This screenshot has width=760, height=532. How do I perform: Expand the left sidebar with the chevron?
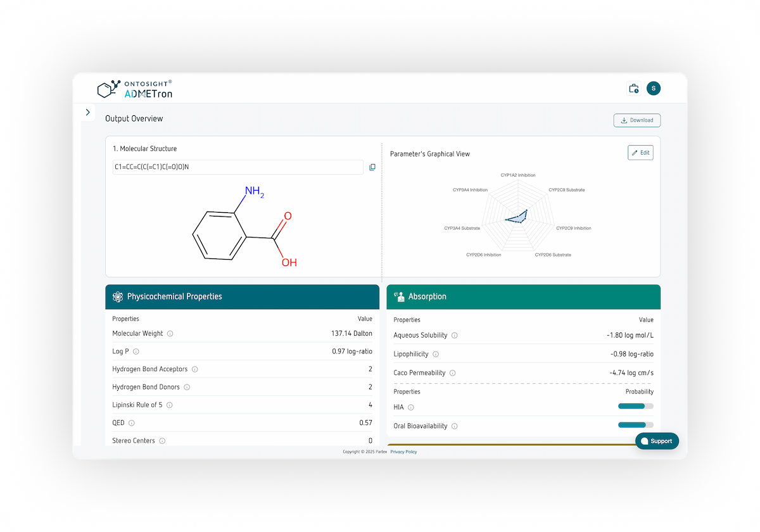point(87,112)
